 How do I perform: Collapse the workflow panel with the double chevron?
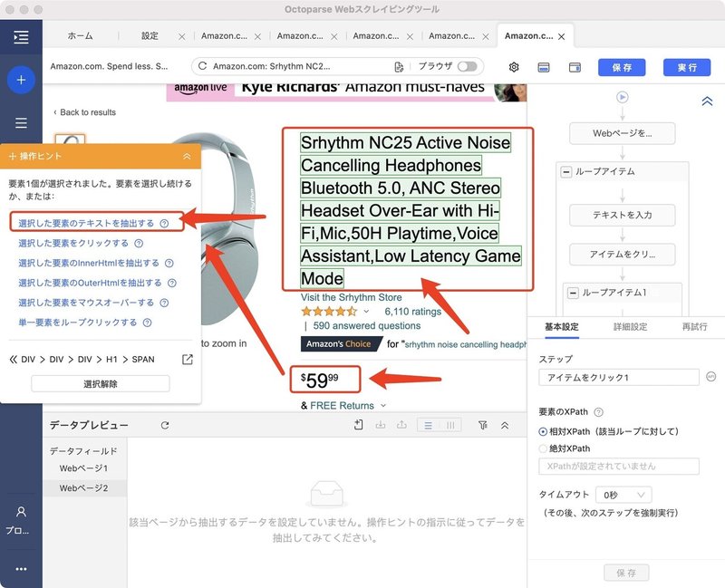click(x=709, y=101)
